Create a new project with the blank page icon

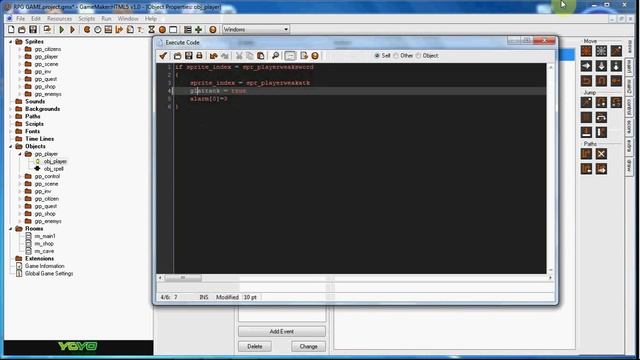[11, 29]
